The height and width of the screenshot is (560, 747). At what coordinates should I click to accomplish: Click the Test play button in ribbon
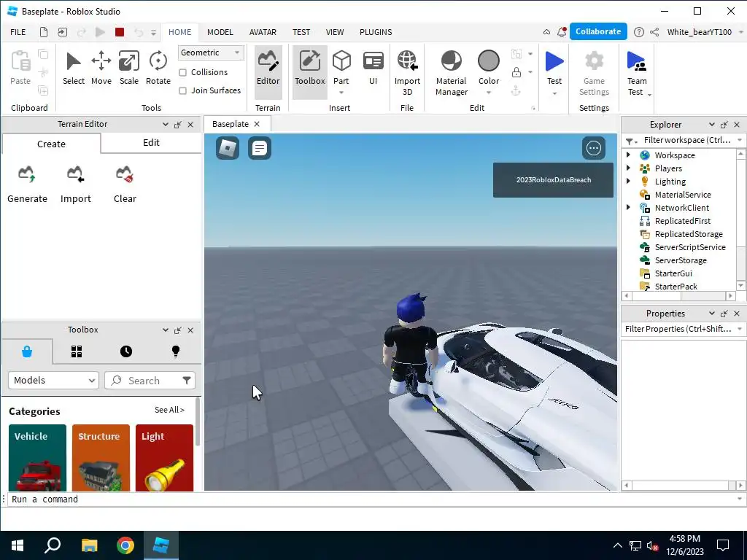pos(554,61)
